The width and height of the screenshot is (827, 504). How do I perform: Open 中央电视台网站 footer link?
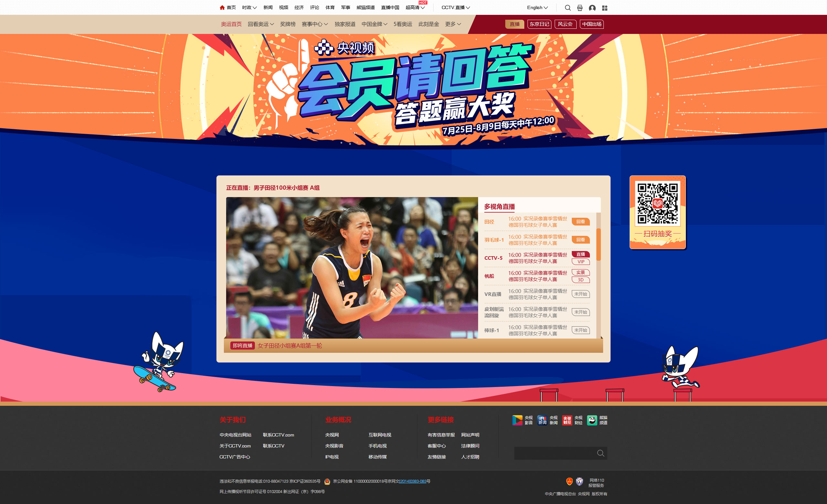tap(235, 435)
